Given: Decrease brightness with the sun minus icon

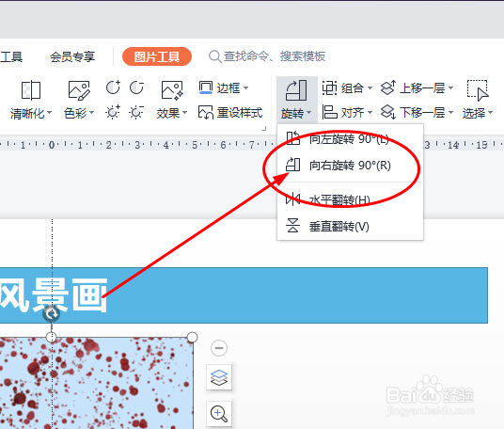Looking at the screenshot, I should [136, 112].
